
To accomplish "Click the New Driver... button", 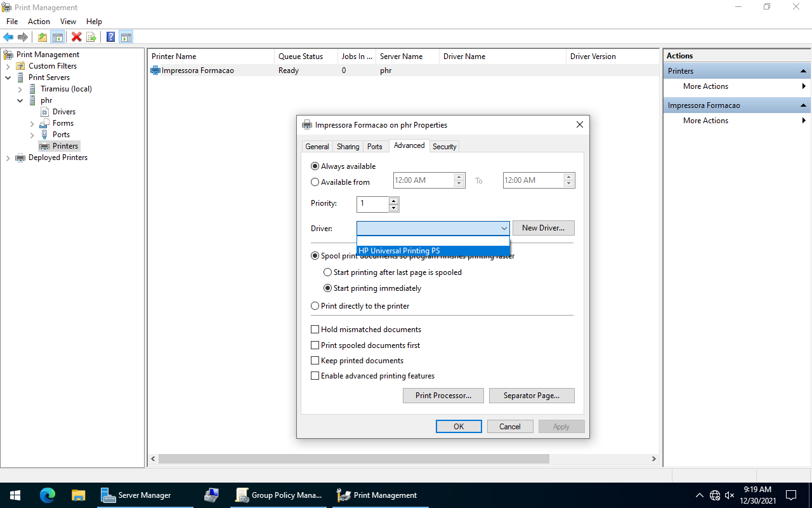I will (x=543, y=228).
